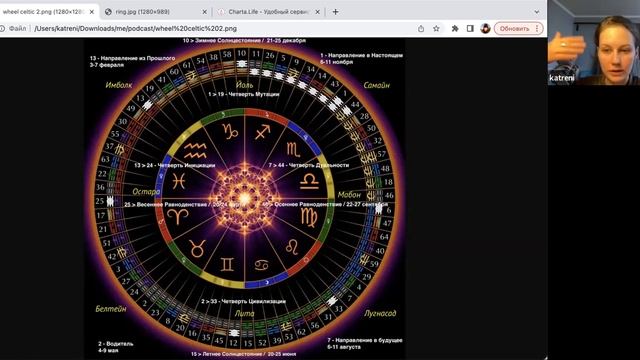Open the three-dot Chrome menu
The image size is (640, 360).
coord(537,29)
